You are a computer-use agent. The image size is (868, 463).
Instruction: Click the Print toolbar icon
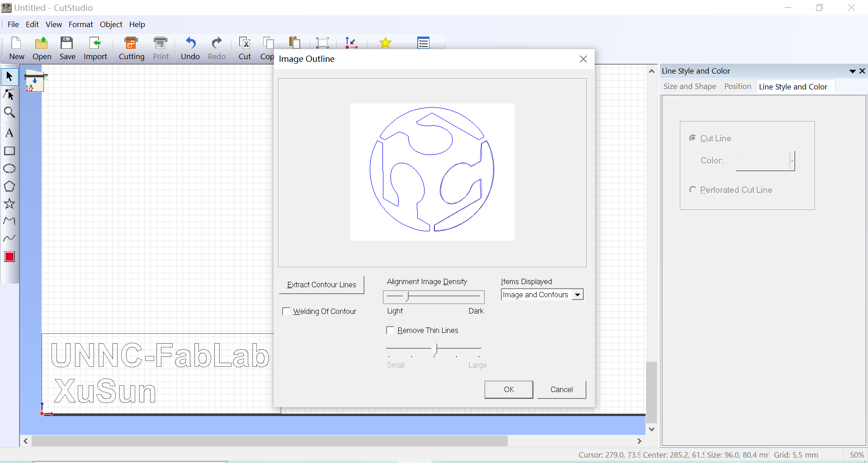pyautogui.click(x=160, y=48)
